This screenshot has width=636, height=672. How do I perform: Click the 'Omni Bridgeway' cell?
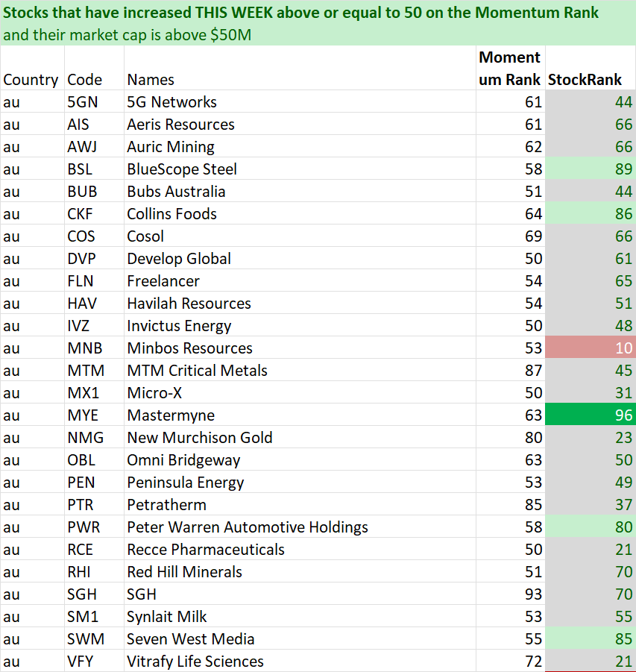pyautogui.click(x=300, y=460)
